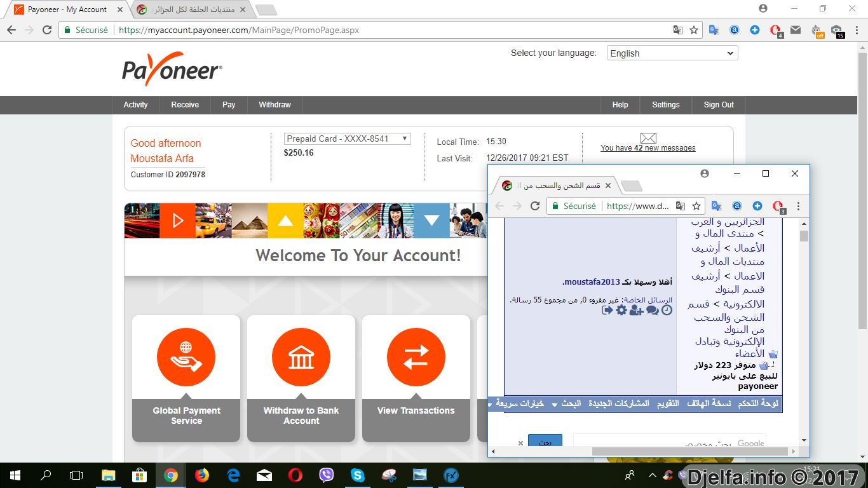Open the Activity menu
Screen dimensions: 868x488
tap(135, 105)
